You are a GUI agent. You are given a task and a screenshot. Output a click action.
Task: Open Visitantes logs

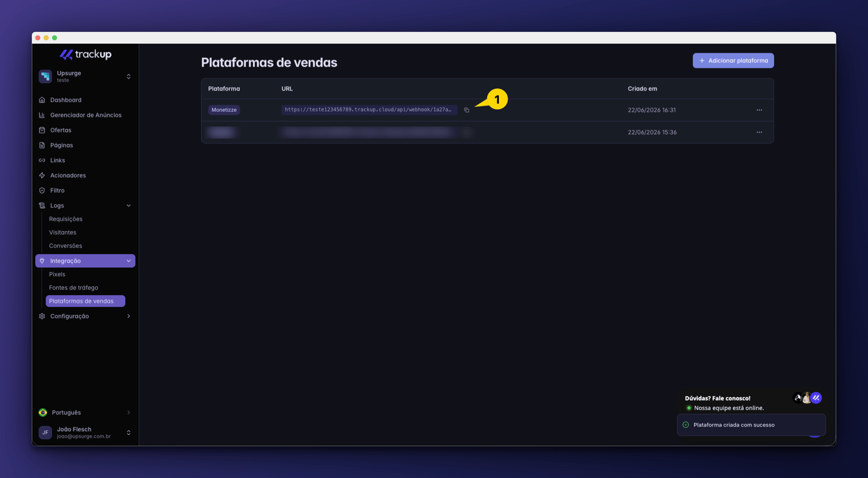coord(63,232)
